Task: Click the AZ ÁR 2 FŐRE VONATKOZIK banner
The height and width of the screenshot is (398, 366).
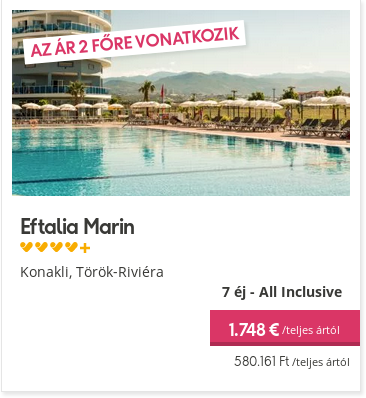Action: point(134,42)
